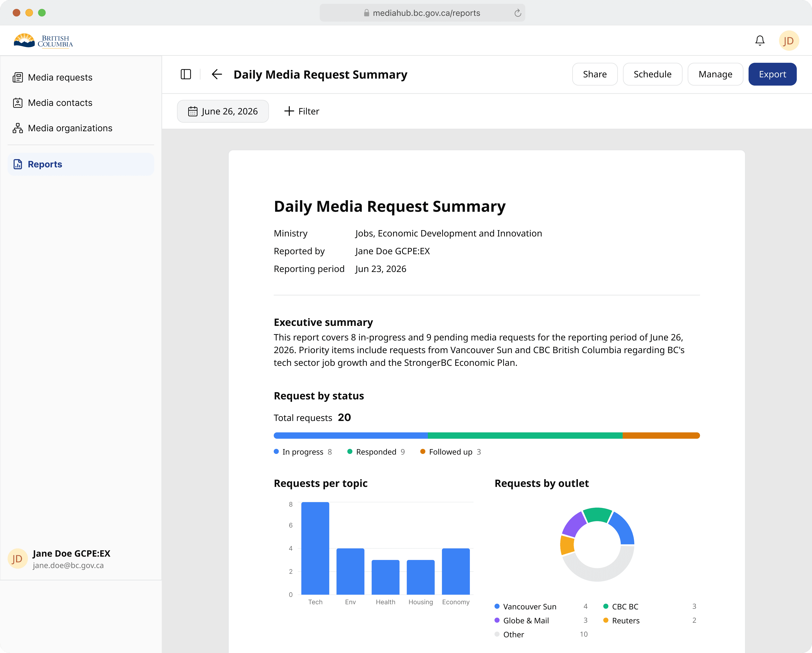Go back using the left arrow
Image resolution: width=812 pixels, height=653 pixels.
pos(217,74)
